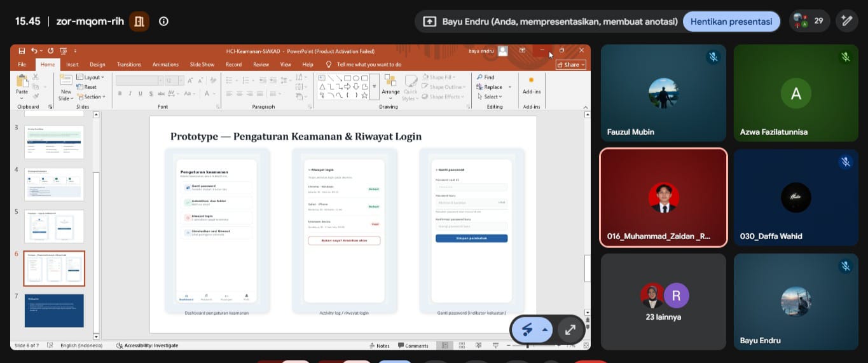This screenshot has height=363, width=868.
Task: Open the Google Meet meeting details info icon
Action: pyautogui.click(x=163, y=21)
